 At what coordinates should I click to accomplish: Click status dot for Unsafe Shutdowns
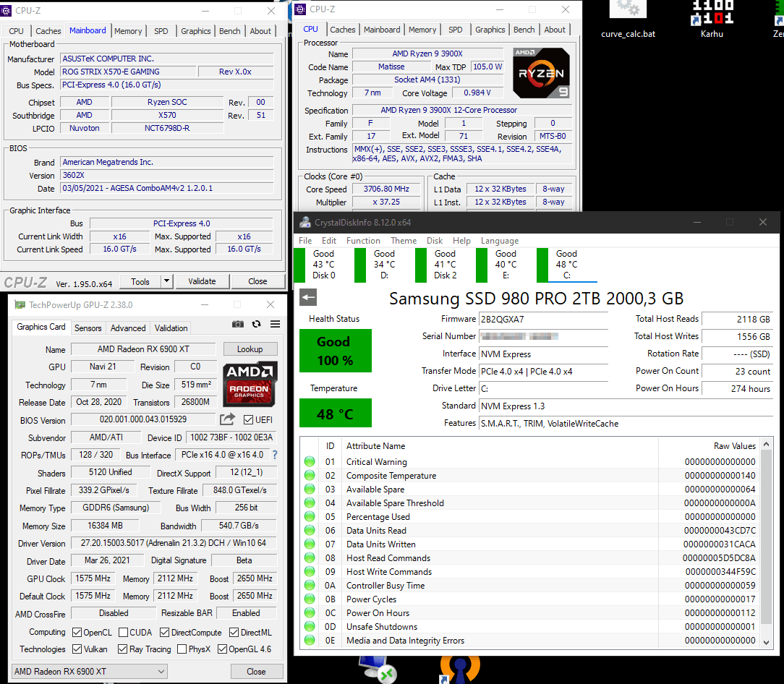[310, 626]
